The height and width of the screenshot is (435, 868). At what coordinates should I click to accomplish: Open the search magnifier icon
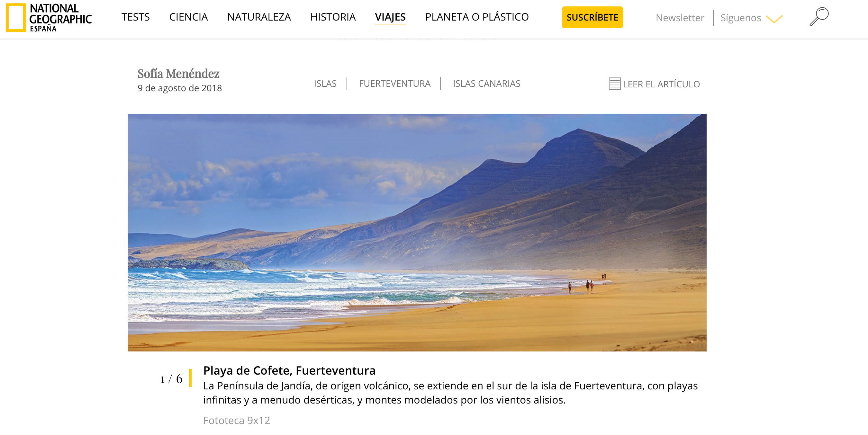point(819,17)
